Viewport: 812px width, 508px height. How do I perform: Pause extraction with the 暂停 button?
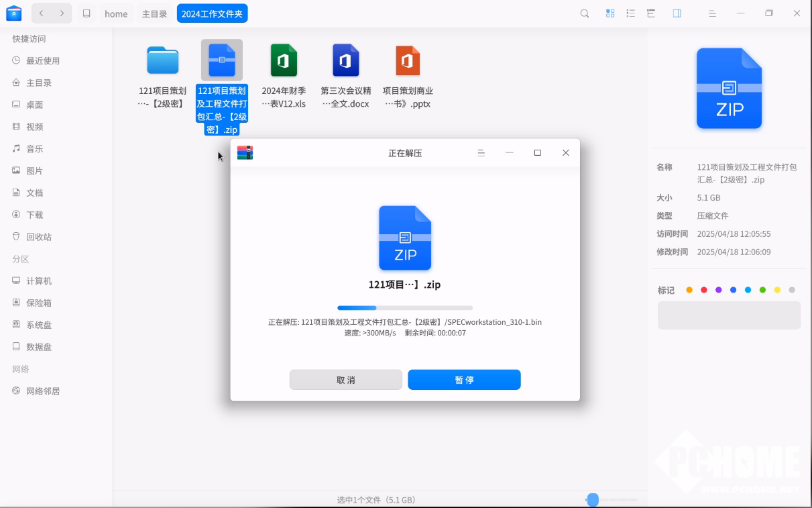point(464,380)
